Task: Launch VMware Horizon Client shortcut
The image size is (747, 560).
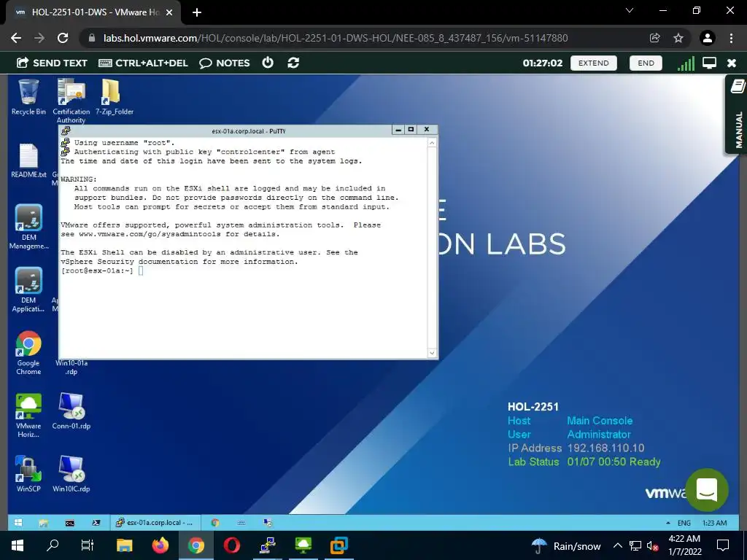Action: tap(28, 416)
